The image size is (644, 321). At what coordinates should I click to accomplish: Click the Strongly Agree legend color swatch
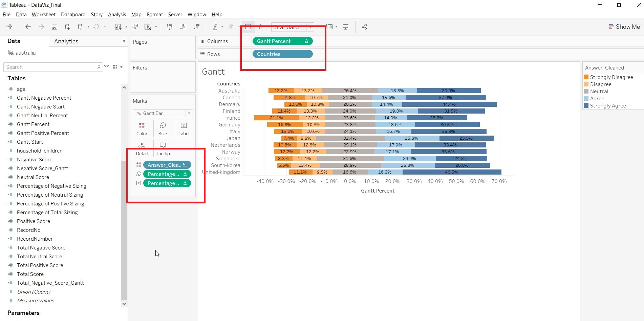coord(586,106)
